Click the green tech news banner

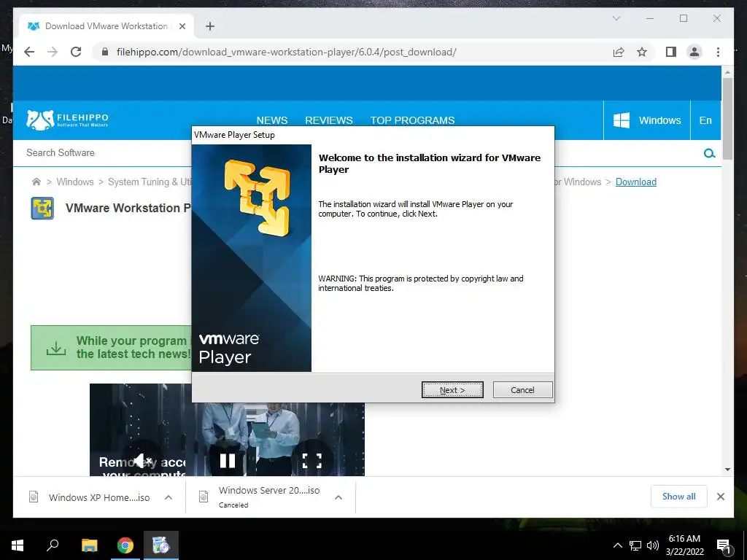point(111,348)
